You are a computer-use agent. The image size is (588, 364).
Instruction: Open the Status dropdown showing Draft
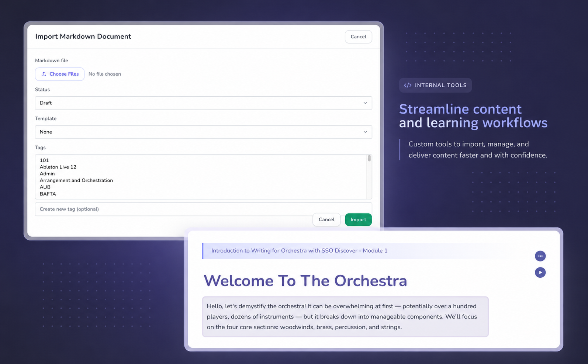[x=203, y=103]
